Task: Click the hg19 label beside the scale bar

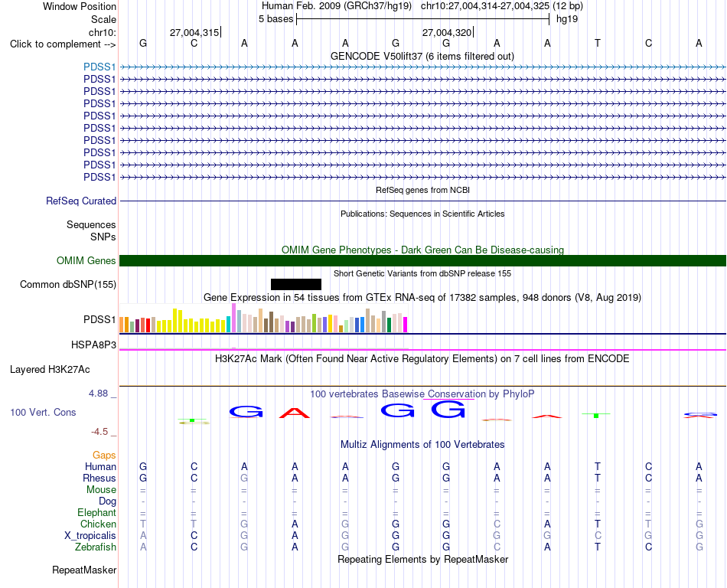Action: [x=567, y=19]
